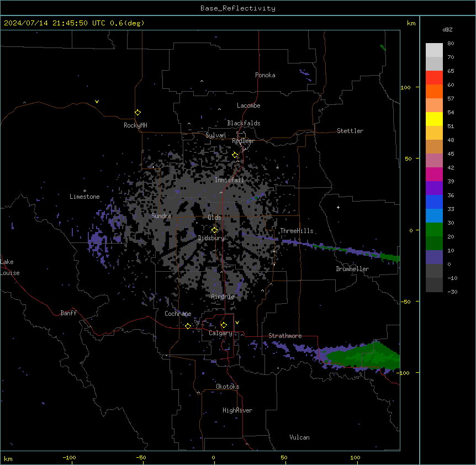
Task: Click the purple 39-36 dBZ legend swatch
Action: point(434,188)
